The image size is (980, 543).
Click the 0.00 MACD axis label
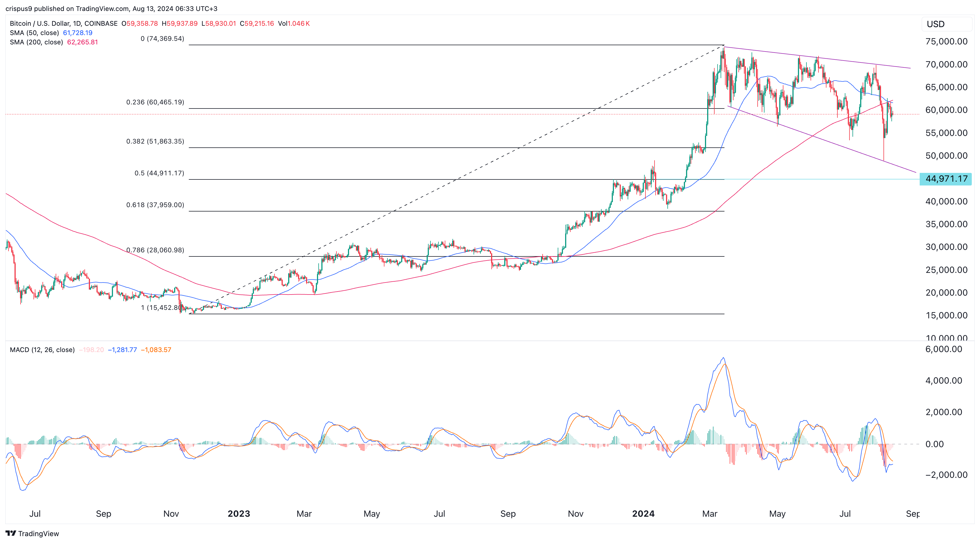click(934, 444)
